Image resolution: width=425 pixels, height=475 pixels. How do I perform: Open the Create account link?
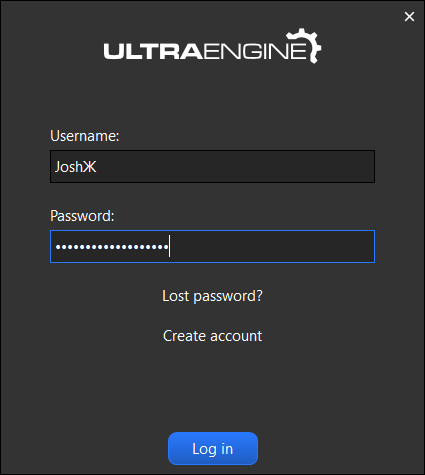[x=212, y=336]
